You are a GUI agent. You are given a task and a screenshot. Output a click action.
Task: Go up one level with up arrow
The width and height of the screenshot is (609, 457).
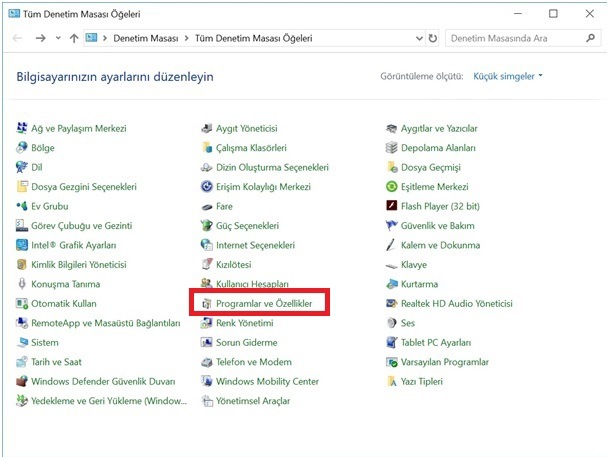pyautogui.click(x=74, y=38)
